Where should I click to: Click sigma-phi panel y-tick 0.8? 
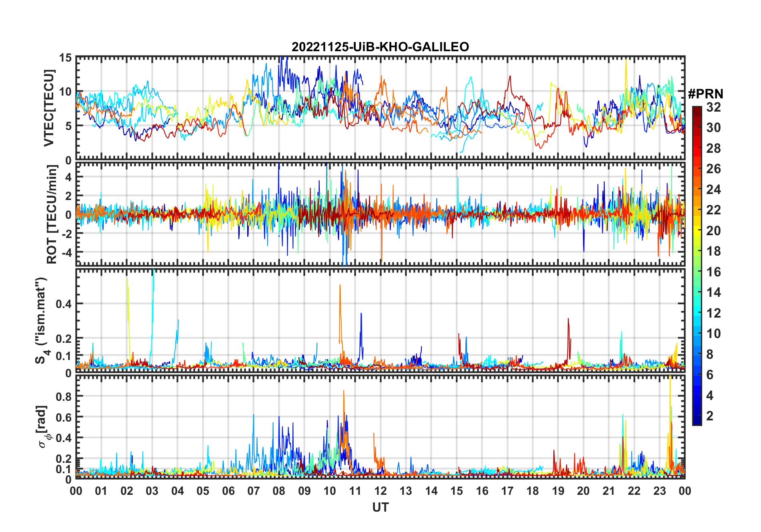[x=64, y=396]
